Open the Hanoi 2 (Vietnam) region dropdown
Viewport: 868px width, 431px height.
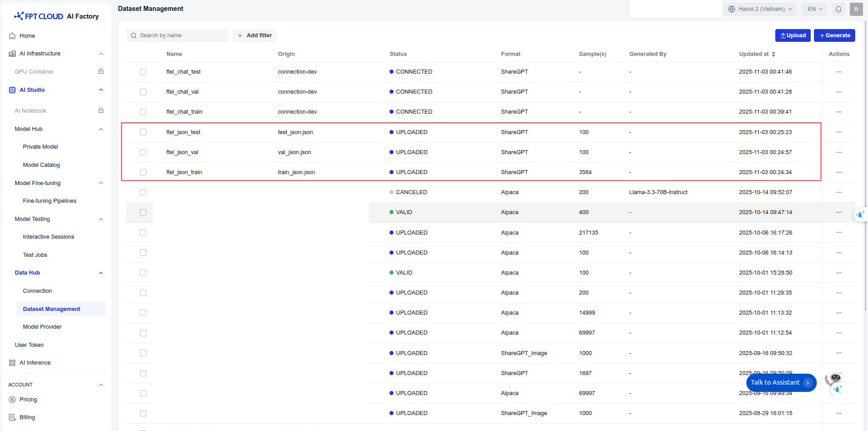[x=760, y=9]
